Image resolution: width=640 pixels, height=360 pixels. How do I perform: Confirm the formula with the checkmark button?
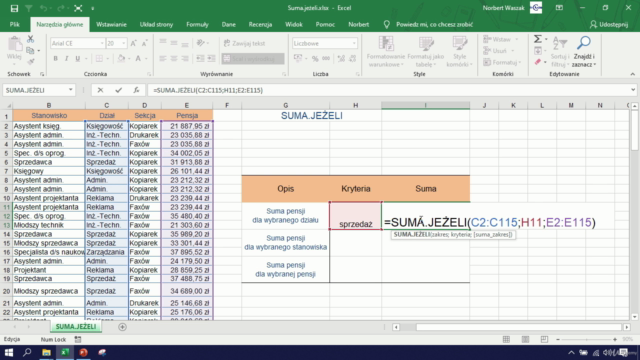click(x=118, y=90)
